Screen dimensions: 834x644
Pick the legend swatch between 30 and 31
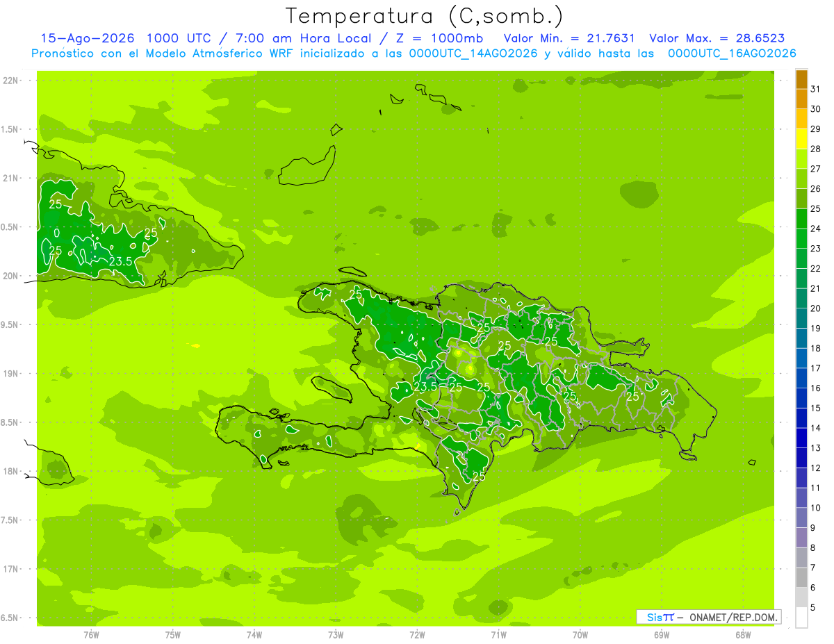click(802, 99)
